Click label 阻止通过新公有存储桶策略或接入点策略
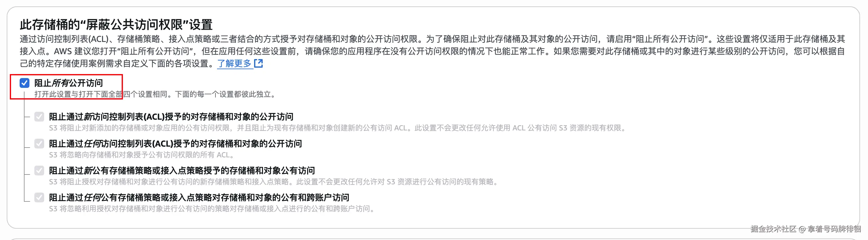This screenshot has width=868, height=240. (182, 171)
